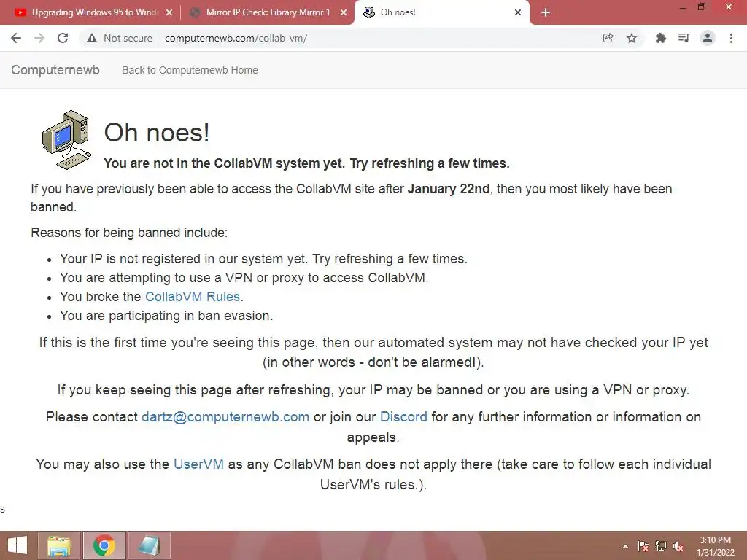Close the Mirror IP Check tab
The height and width of the screenshot is (560, 747).
(344, 13)
